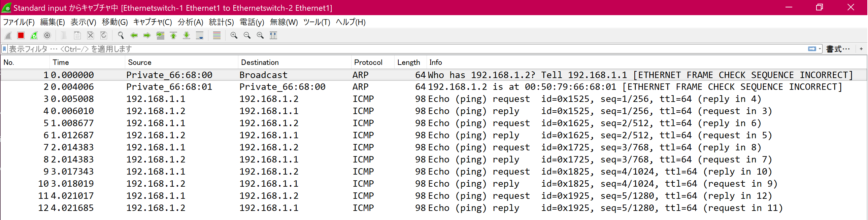The height and width of the screenshot is (220, 868).
Task: Select packet 12 Echo reply seq=5/1280
Action: [433, 208]
